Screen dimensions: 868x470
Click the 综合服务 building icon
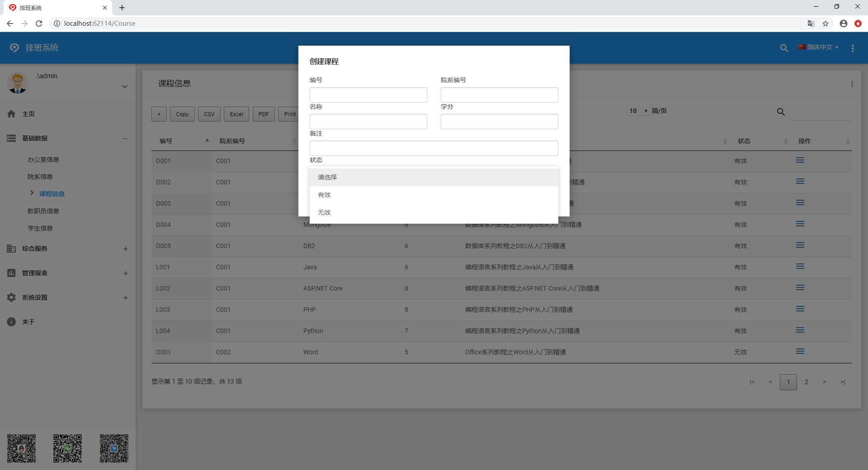(11, 249)
